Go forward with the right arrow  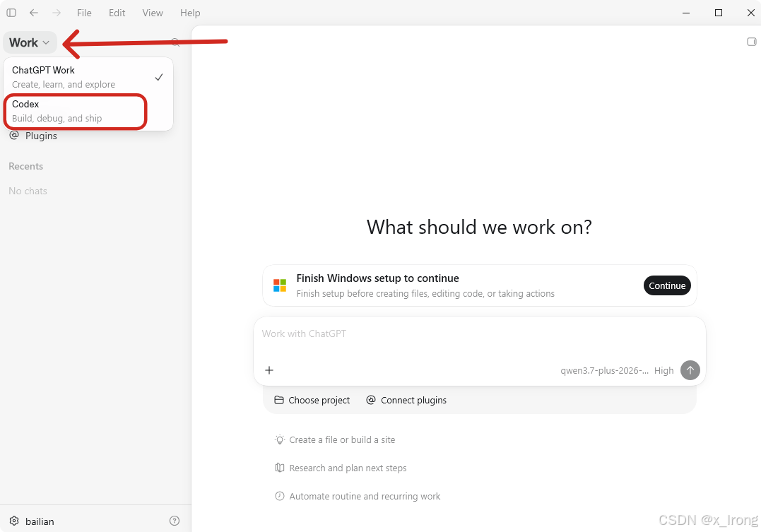pyautogui.click(x=57, y=13)
